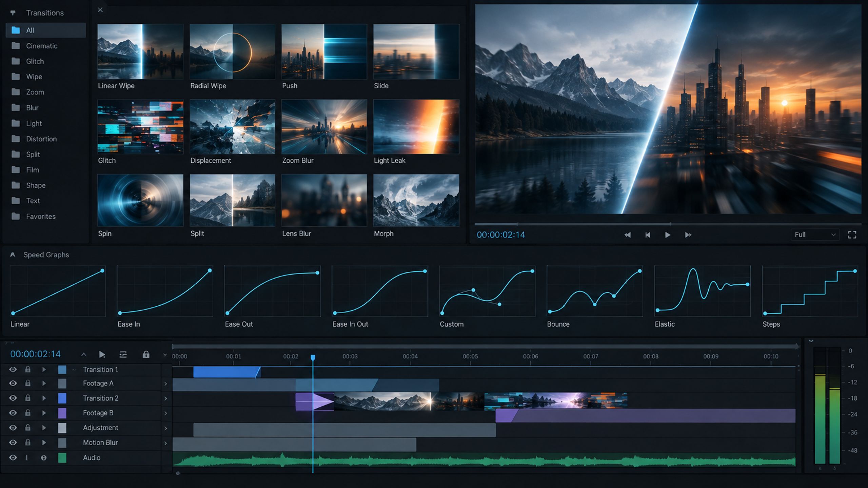Click Footage B purple color swatch
This screenshot has width=868, height=488.
(62, 413)
